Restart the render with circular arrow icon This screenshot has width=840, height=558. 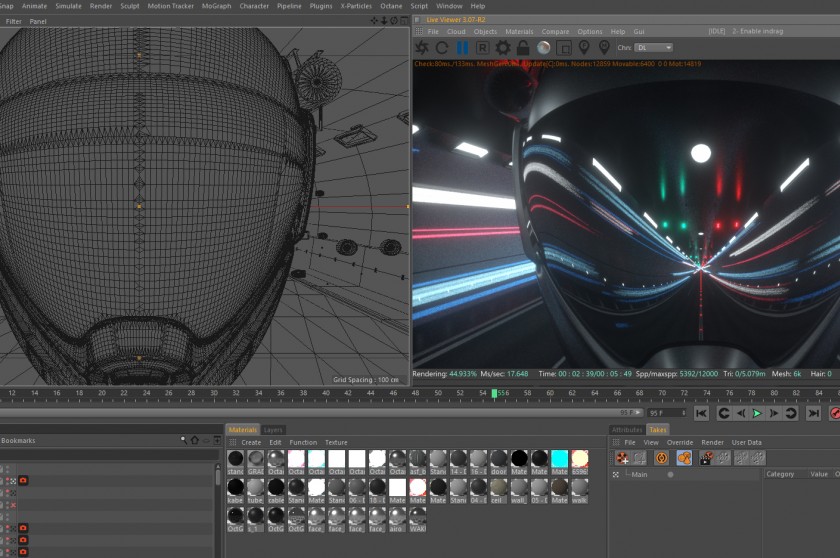(x=442, y=48)
